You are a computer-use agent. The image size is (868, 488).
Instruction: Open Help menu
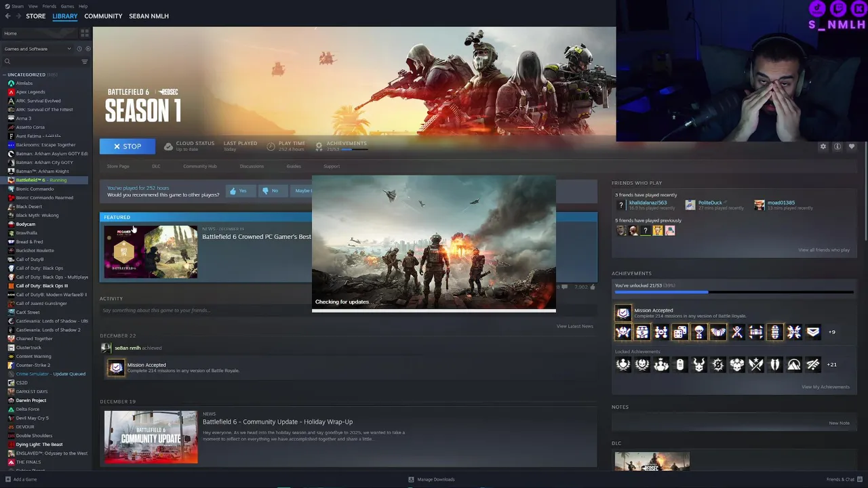coord(83,6)
